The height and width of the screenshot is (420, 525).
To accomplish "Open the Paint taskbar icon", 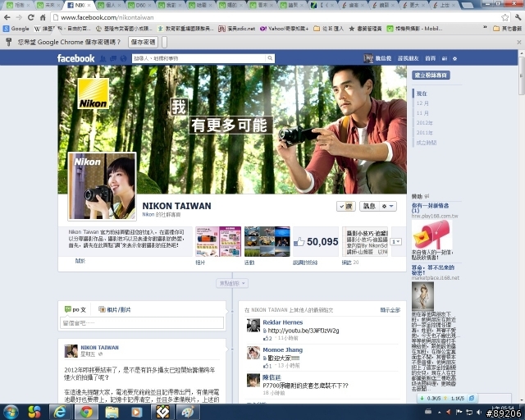I will point(188,412).
